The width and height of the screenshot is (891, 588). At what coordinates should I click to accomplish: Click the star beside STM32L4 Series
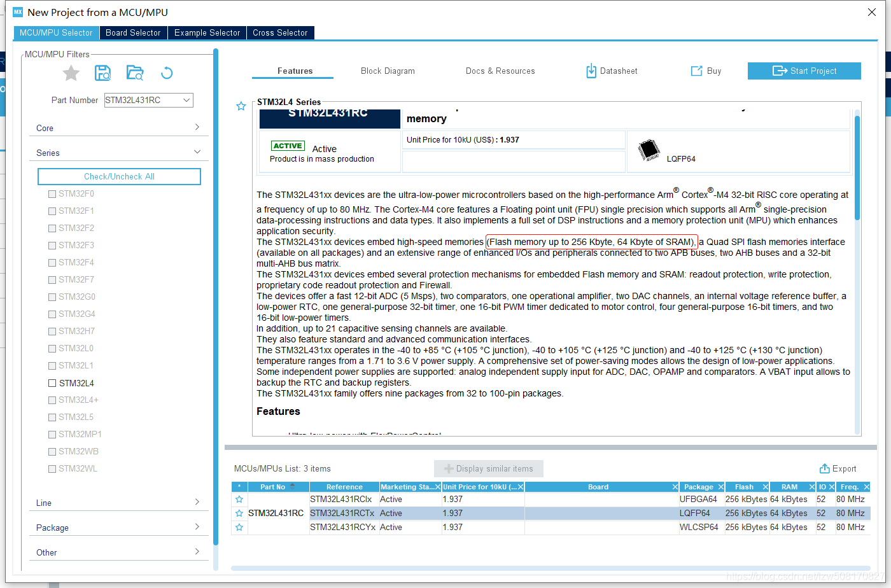pos(241,106)
